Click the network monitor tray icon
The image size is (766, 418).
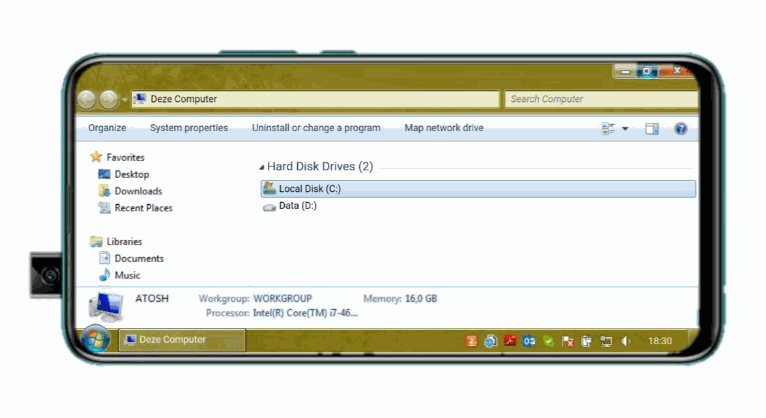606,341
